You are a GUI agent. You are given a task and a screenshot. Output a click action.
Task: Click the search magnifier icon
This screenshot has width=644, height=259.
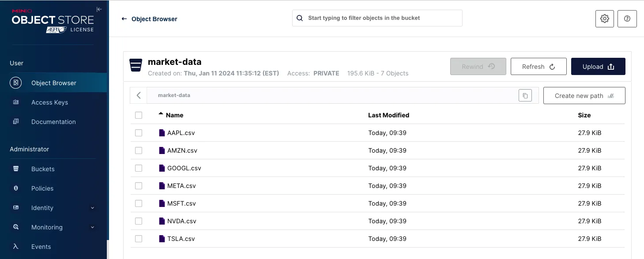[300, 18]
